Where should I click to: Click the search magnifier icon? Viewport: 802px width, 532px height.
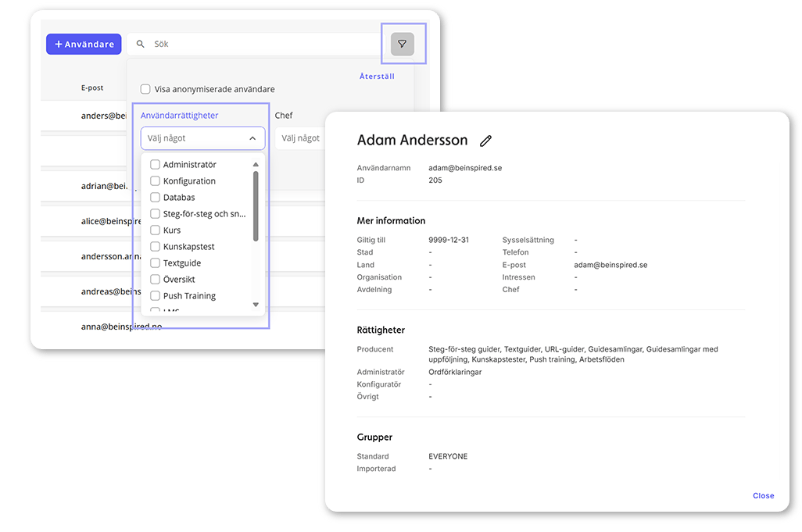click(140, 44)
